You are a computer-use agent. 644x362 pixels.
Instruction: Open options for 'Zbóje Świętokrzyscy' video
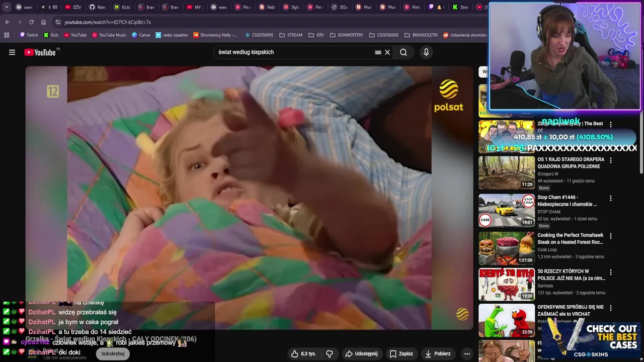[611, 124]
